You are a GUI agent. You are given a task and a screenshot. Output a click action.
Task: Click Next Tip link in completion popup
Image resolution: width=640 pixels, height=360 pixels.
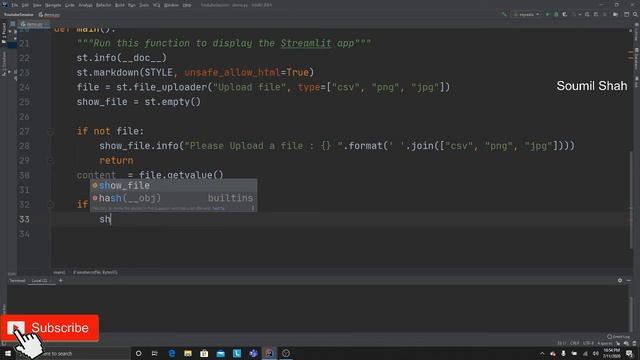coord(218,208)
